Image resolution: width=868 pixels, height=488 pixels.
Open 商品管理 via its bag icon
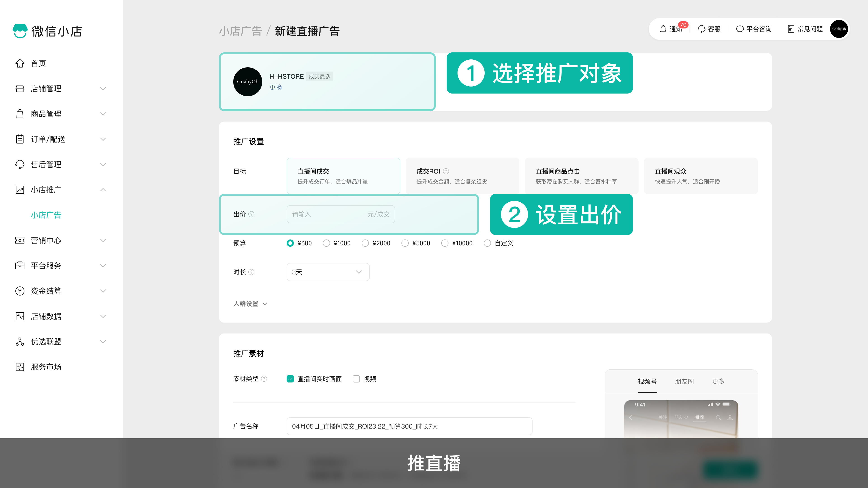pos(19,114)
